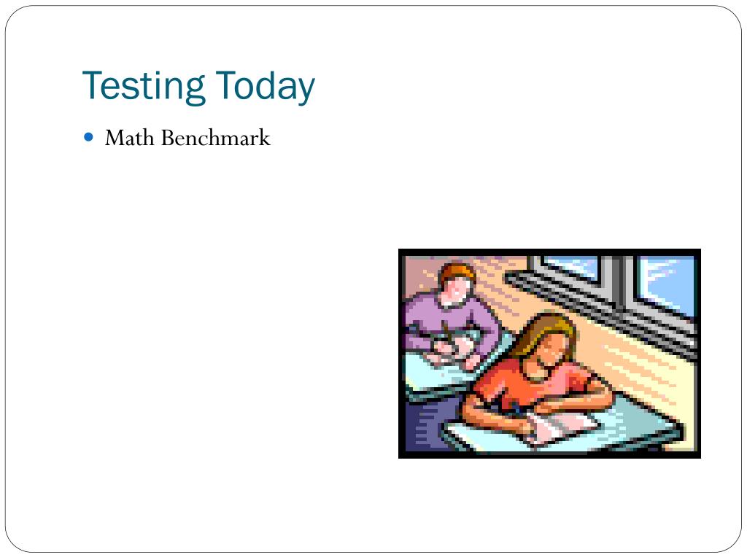Click the word "Today" in the title
This screenshot has height=560, width=747.
pyautogui.click(x=265, y=86)
